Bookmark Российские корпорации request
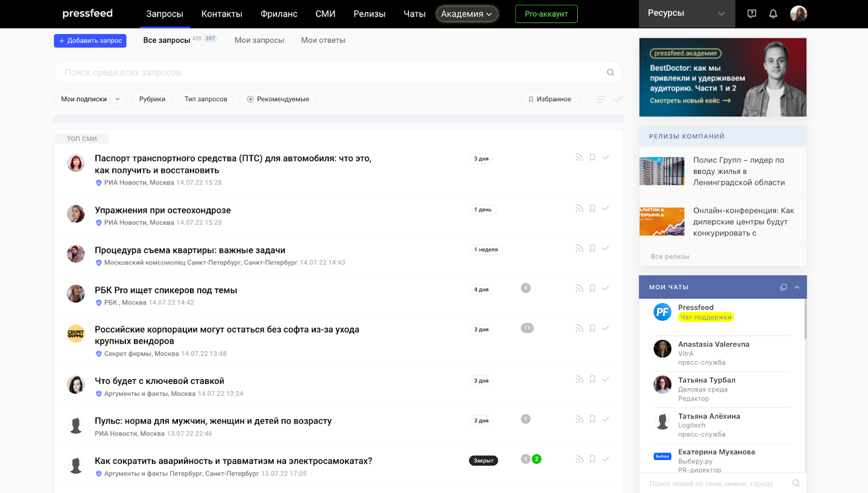868x493 pixels. [x=592, y=328]
